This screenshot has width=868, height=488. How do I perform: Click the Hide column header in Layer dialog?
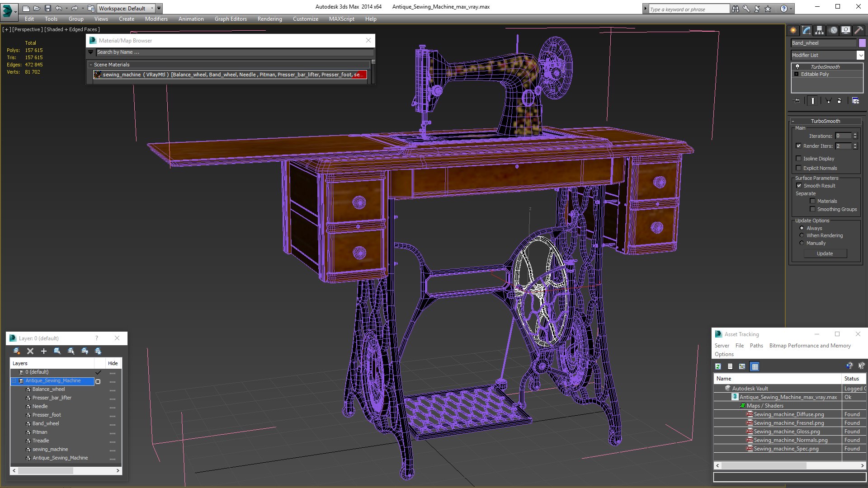[x=113, y=363]
